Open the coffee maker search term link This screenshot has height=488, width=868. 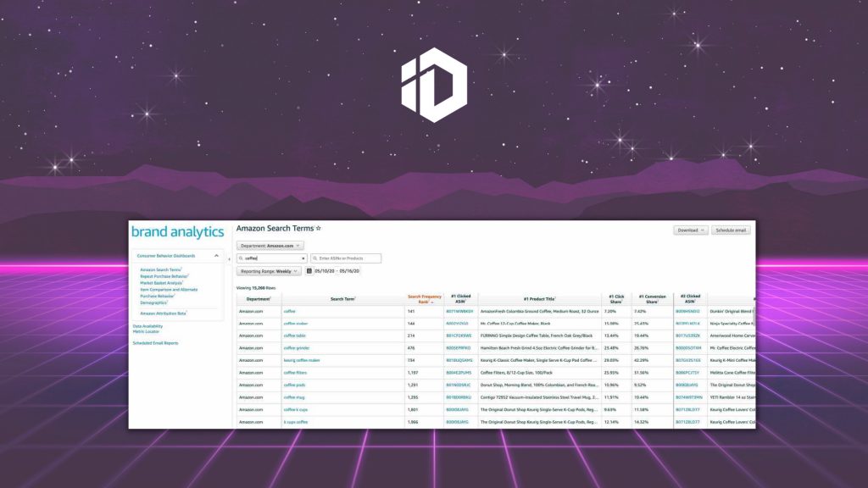pos(296,324)
